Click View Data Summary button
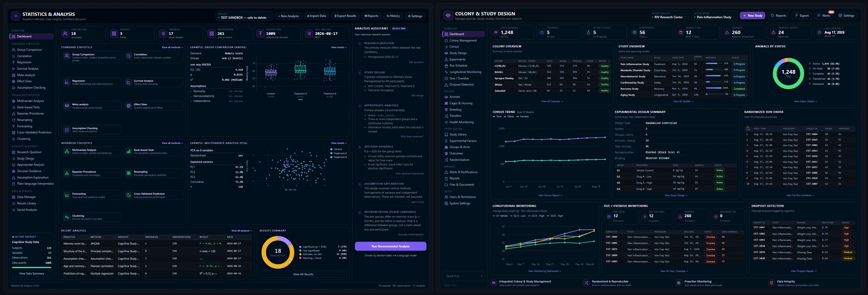This screenshot has height=295, width=868. click(x=32, y=274)
